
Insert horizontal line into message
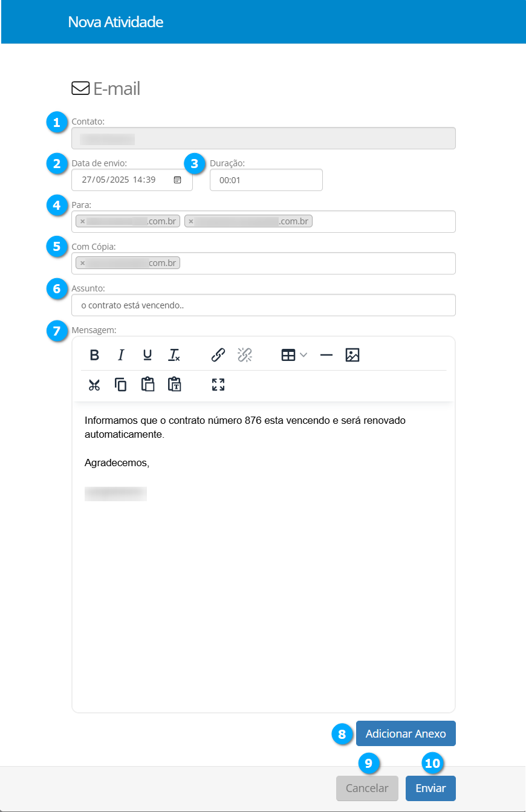pyautogui.click(x=326, y=355)
